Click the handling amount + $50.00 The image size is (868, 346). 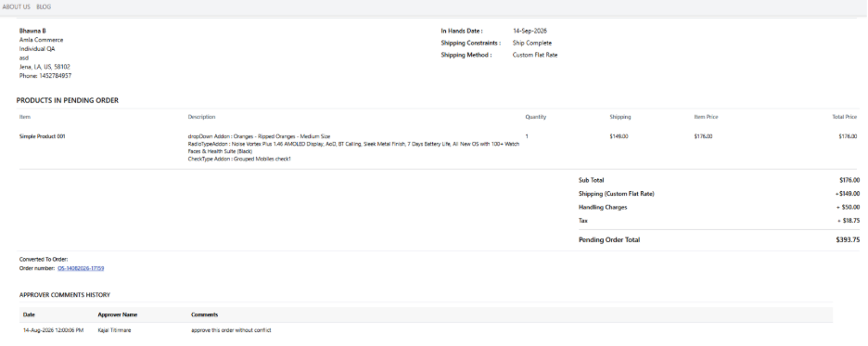[x=849, y=207]
